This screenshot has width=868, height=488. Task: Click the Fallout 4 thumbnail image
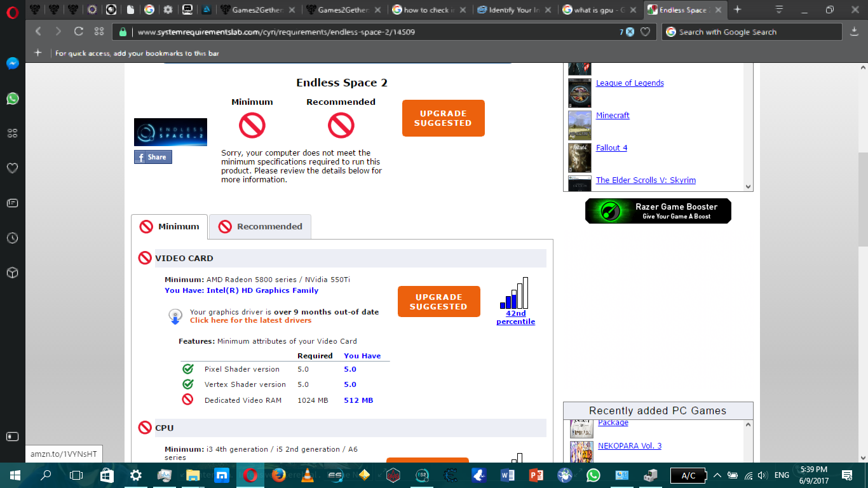580,158
